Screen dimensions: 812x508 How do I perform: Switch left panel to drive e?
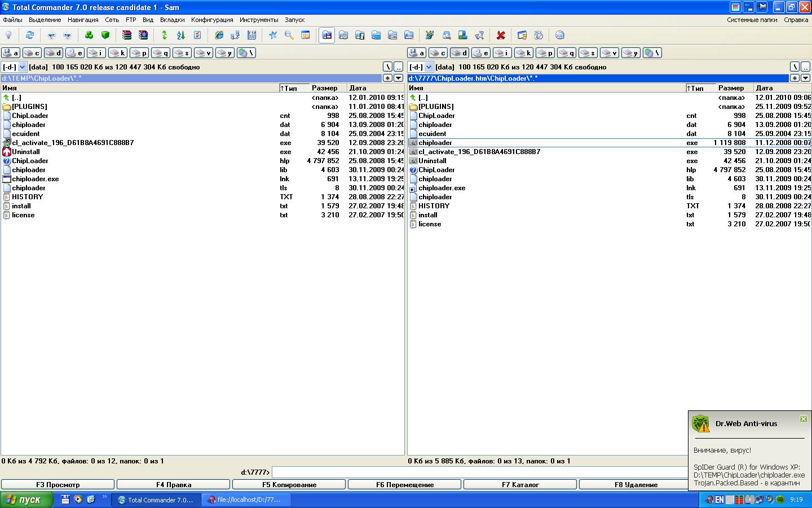74,53
